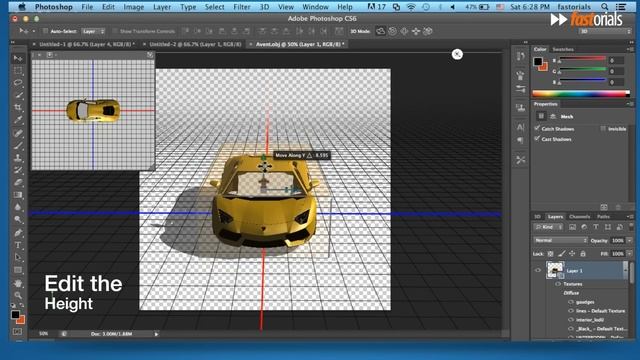This screenshot has height=360, width=640.
Task: Toggle visibility of the interior_lod0 texture
Action: pos(571,320)
